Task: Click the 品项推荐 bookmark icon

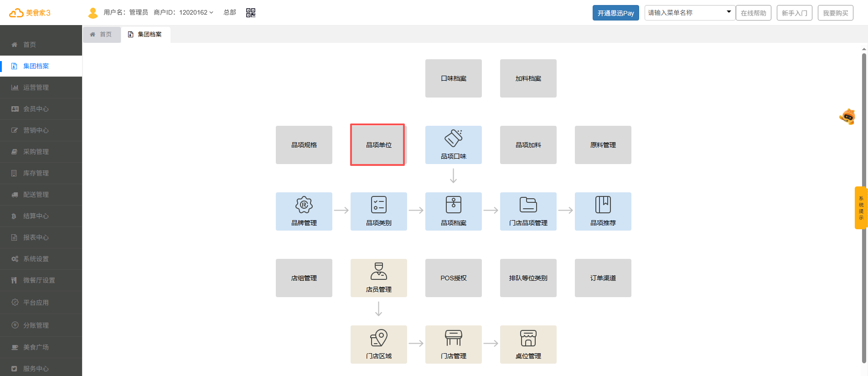Action: (x=603, y=206)
